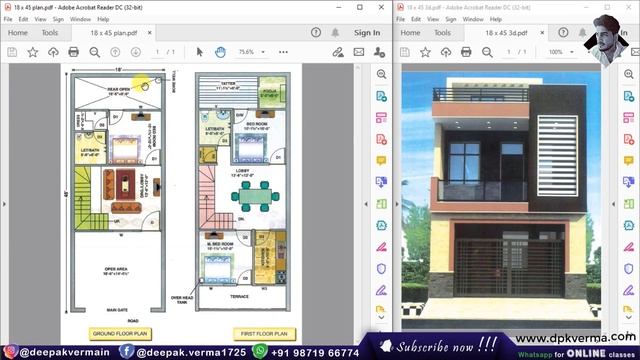Open notifications bell in left window
The image size is (640, 360).
[x=335, y=33]
